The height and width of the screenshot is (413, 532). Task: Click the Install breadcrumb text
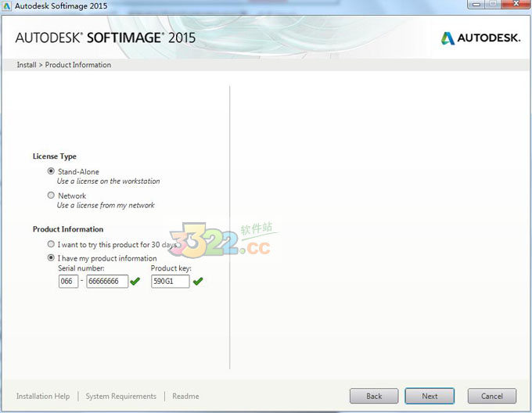tap(27, 65)
